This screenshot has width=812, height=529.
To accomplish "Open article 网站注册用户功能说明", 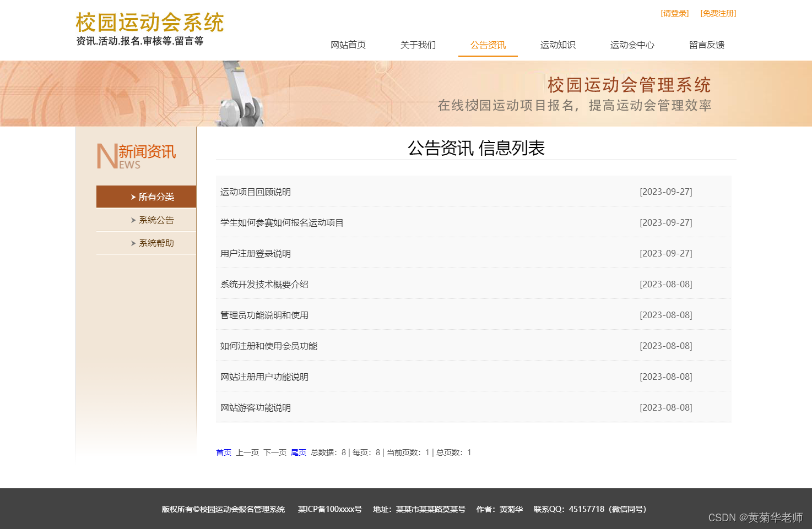I will [264, 377].
